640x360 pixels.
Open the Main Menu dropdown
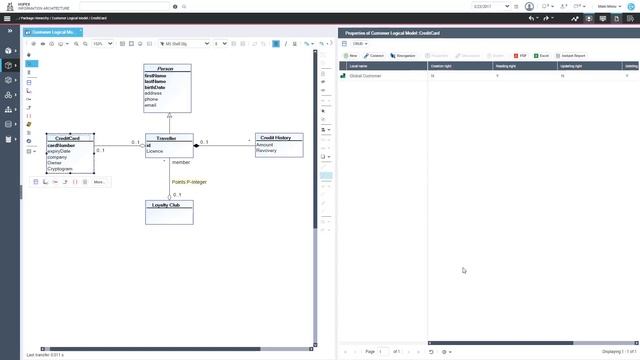[609, 7]
